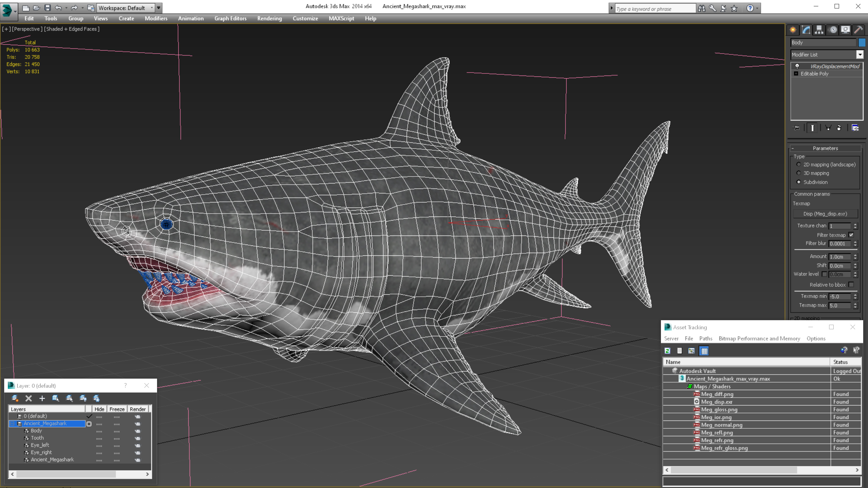The height and width of the screenshot is (488, 868).
Task: Open Bitmap Performance and Memory menu
Action: coord(759,339)
